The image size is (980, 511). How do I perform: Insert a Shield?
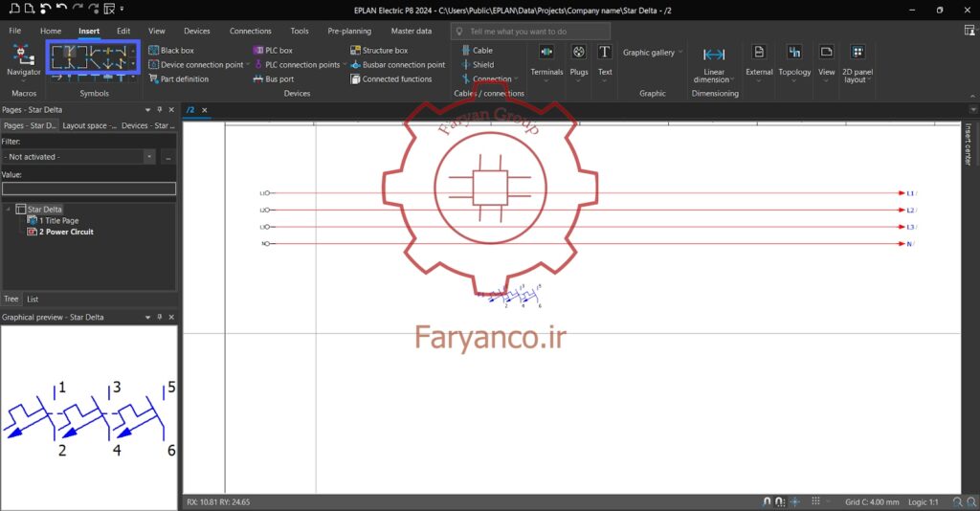pyautogui.click(x=478, y=64)
